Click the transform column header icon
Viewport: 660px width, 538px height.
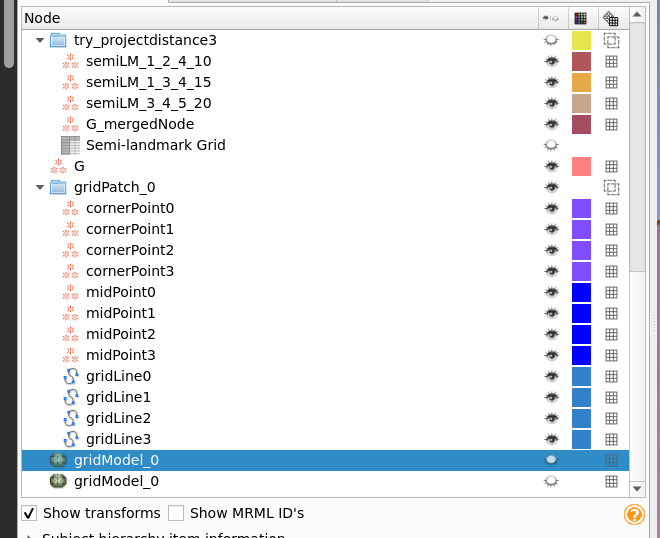(x=610, y=19)
